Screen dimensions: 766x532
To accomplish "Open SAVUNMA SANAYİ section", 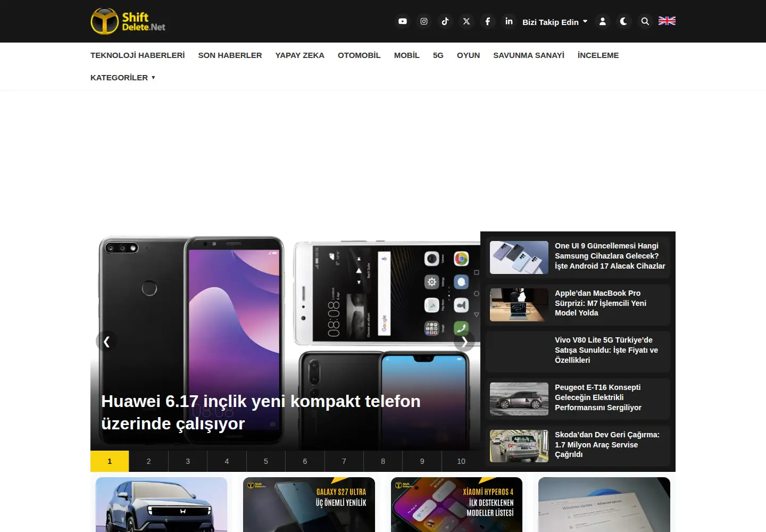I will point(529,55).
